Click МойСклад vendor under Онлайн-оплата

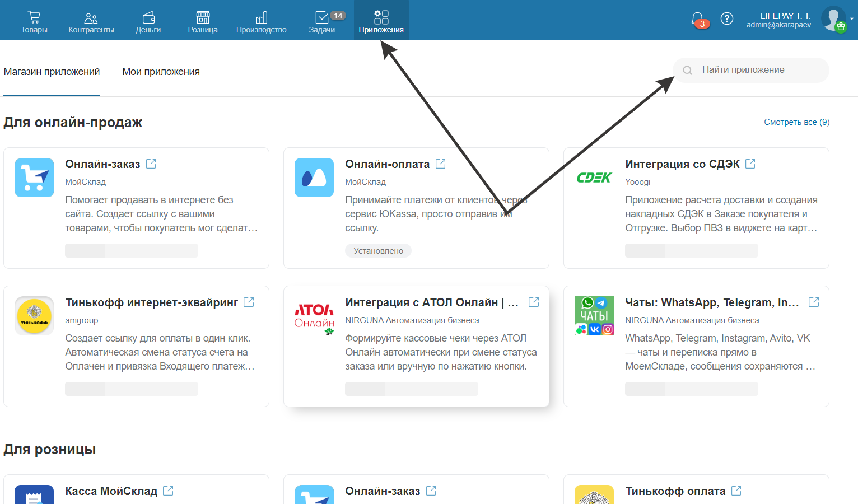[365, 182]
